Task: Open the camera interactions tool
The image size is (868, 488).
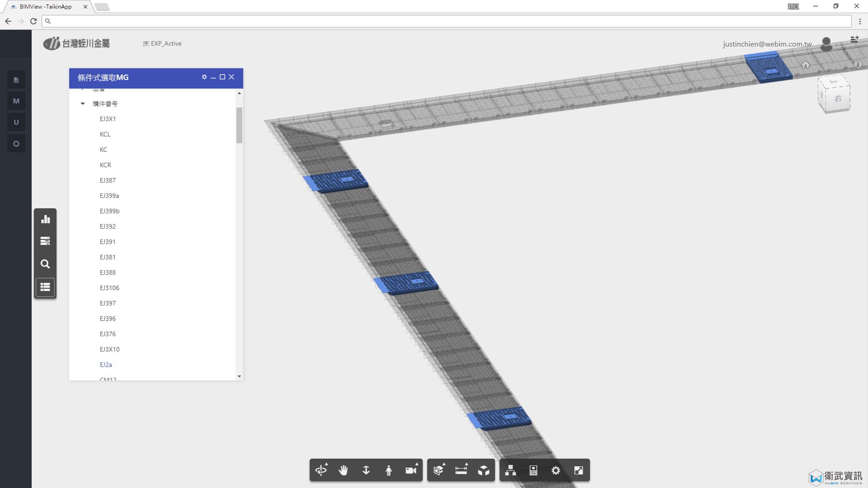Action: [x=411, y=470]
